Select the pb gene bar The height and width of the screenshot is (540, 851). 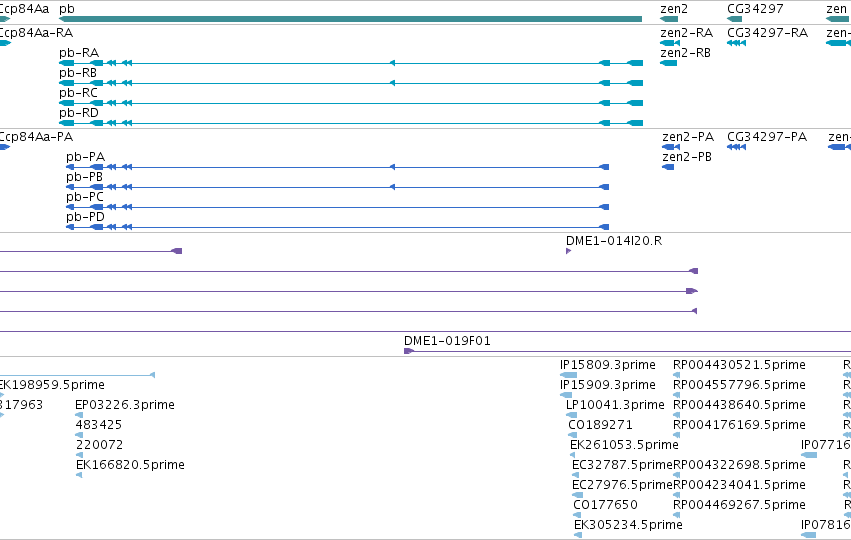351,19
